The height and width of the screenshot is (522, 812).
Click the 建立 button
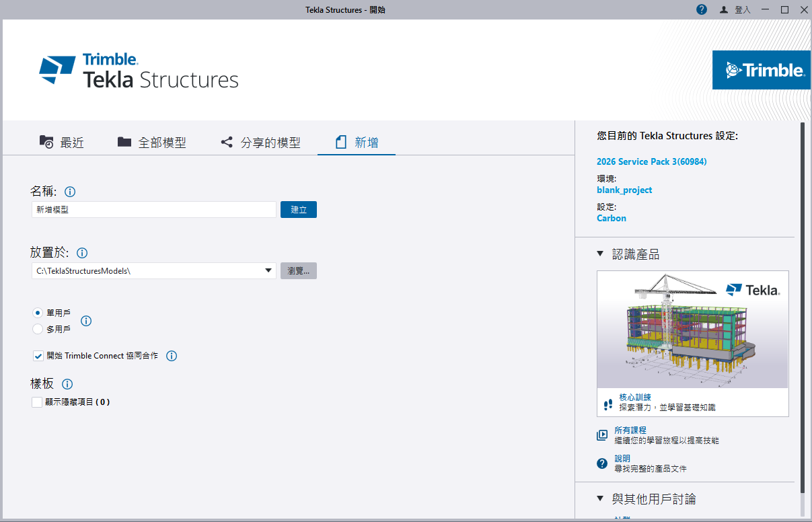[299, 210]
